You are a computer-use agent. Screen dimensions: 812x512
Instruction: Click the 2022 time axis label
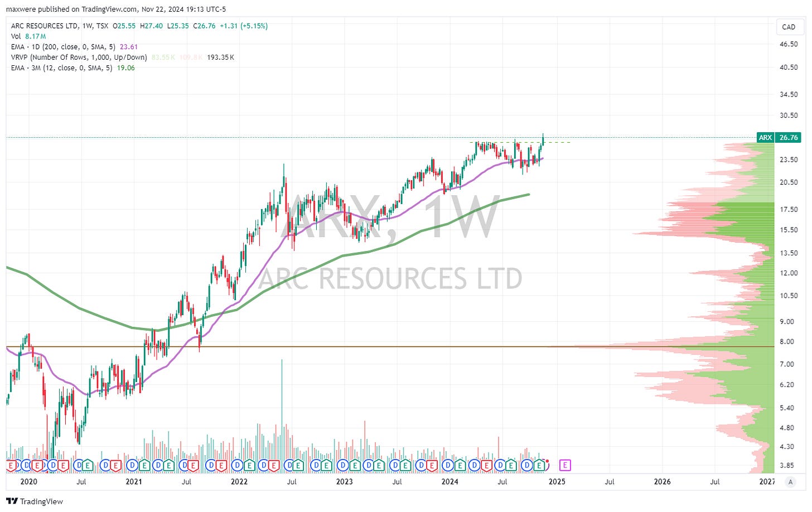tap(239, 482)
